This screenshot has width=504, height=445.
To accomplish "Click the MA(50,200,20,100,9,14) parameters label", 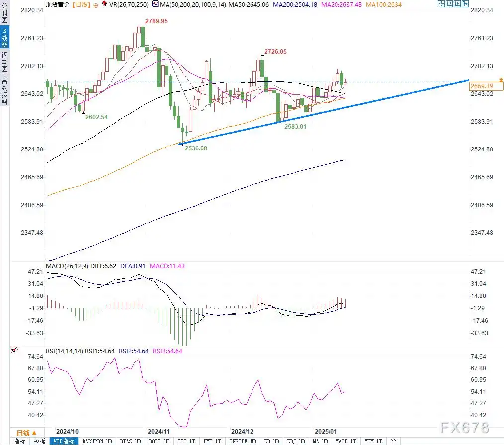I will point(193,5).
